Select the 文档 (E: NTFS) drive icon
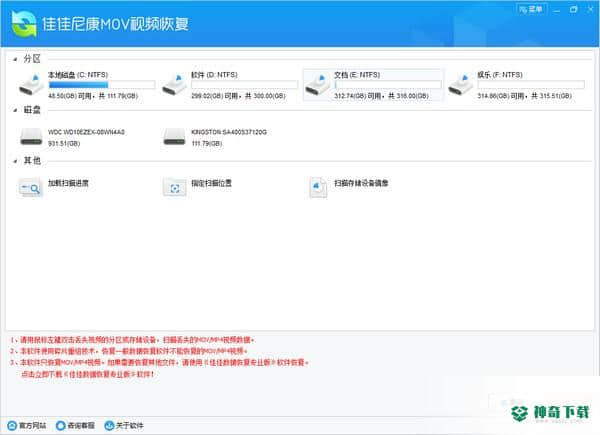Viewport: 600px width, 435px height. pyautogui.click(x=317, y=85)
